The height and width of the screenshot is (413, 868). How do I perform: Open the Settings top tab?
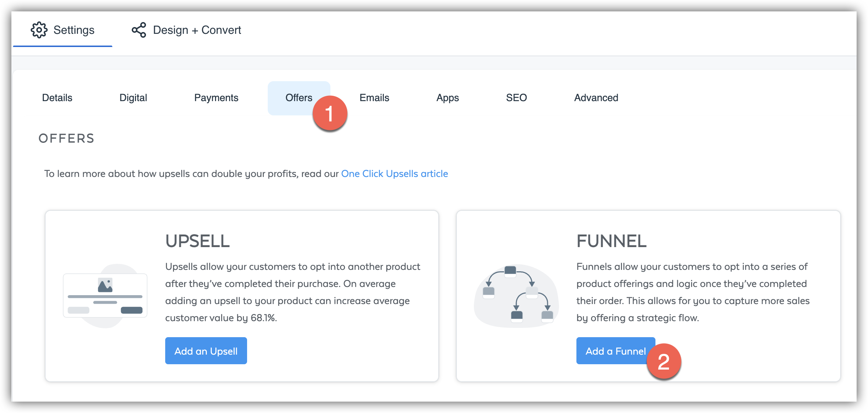tap(74, 30)
